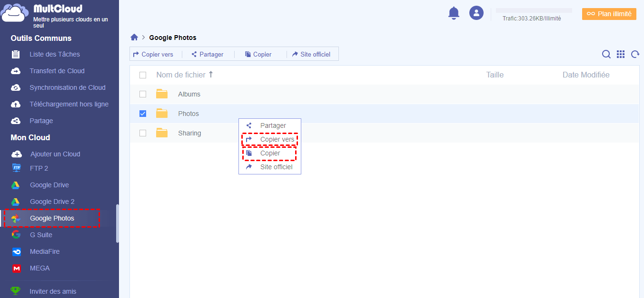The height and width of the screenshot is (298, 644).
Task: Select FTP 2 in sidebar
Action: tap(39, 168)
